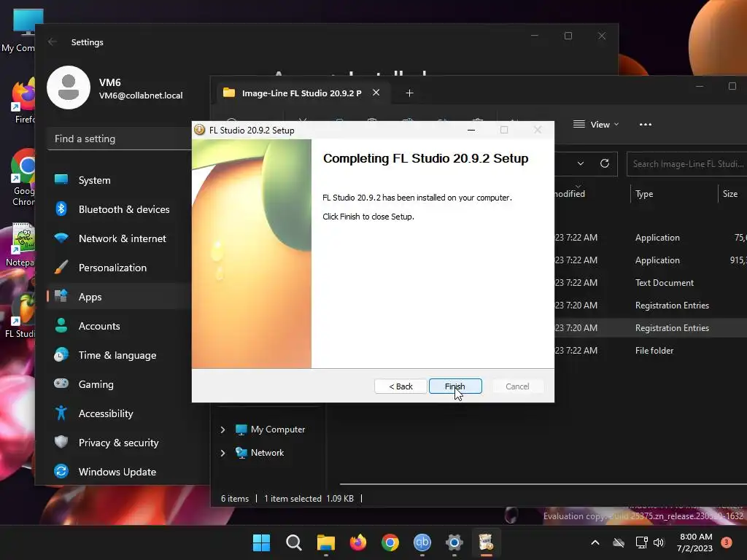Click the Windows Update refresh icon

pyautogui.click(x=61, y=471)
